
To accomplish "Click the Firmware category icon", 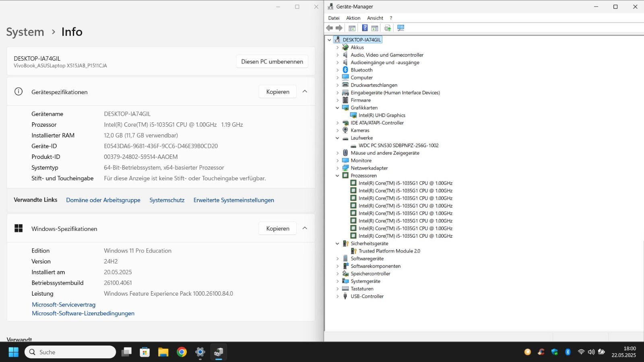I will [345, 100].
